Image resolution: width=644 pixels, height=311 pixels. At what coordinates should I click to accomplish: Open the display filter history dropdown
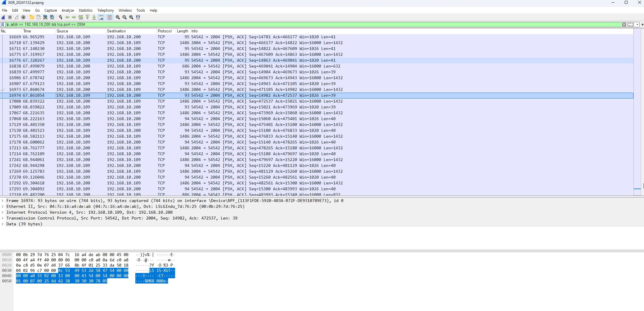(637, 25)
